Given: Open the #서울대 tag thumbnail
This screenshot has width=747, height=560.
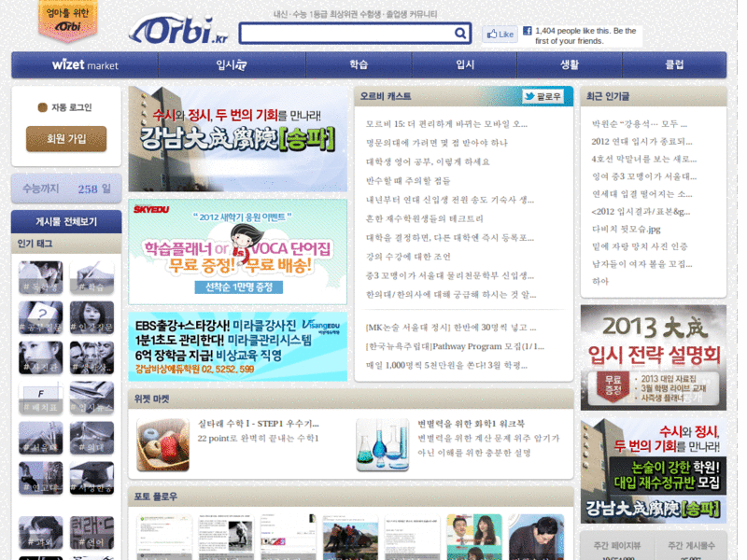Looking at the screenshot, I should coord(40,438).
